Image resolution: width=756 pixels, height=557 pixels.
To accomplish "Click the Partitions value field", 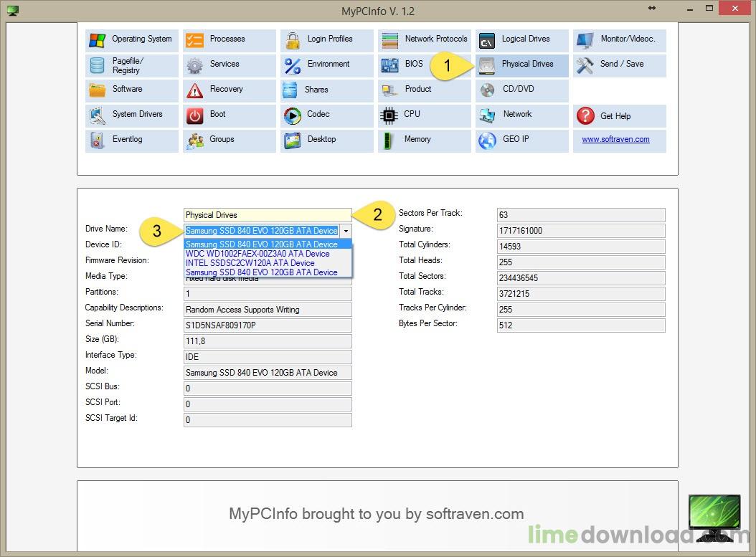I will pos(268,294).
